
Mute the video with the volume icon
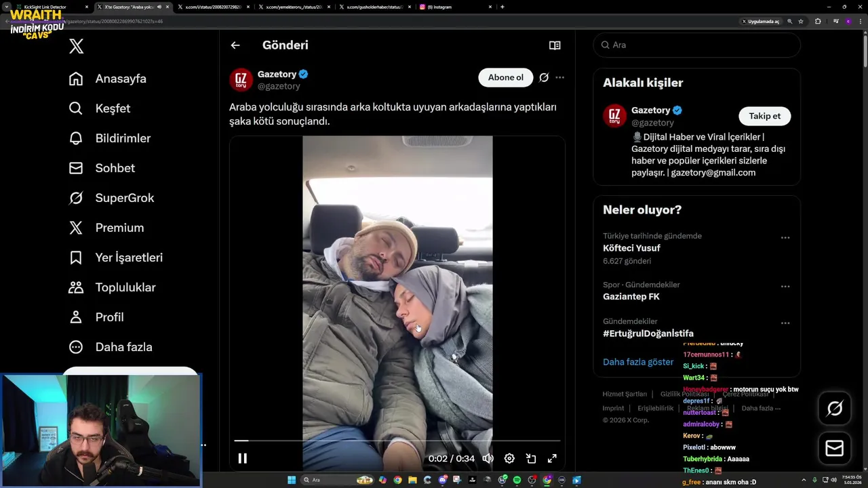coord(488,458)
